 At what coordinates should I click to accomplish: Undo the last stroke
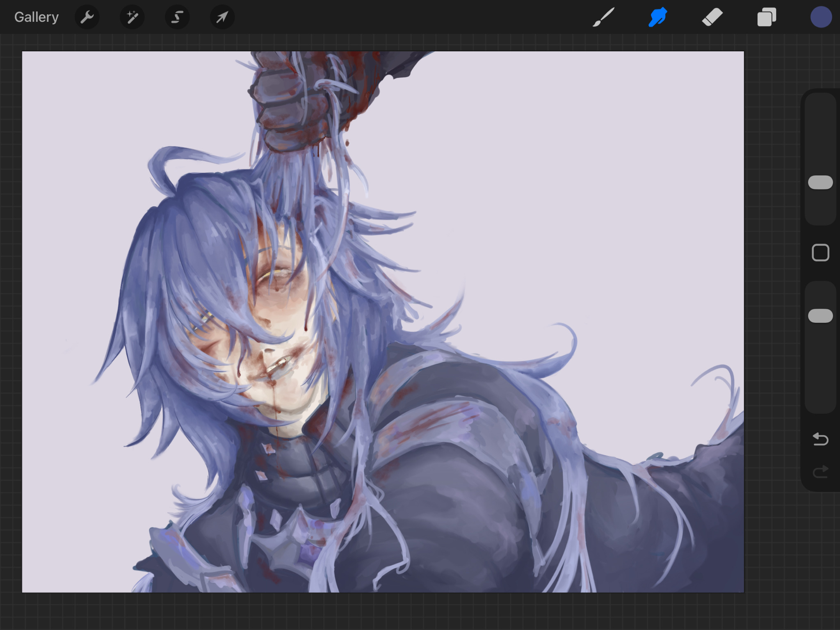pos(820,439)
